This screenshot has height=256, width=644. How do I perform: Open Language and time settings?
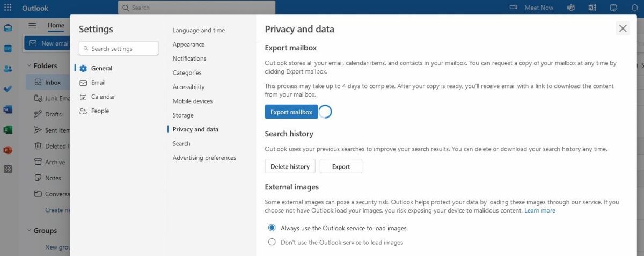pyautogui.click(x=199, y=30)
